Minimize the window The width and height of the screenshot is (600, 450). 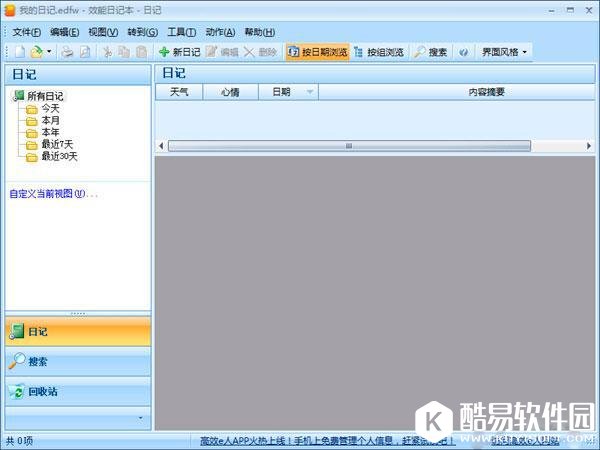coord(552,11)
